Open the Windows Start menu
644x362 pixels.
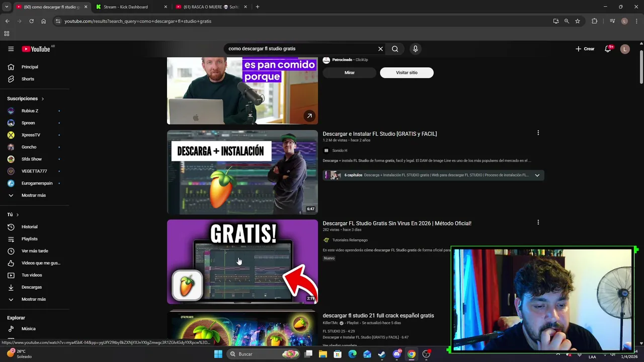click(x=218, y=354)
